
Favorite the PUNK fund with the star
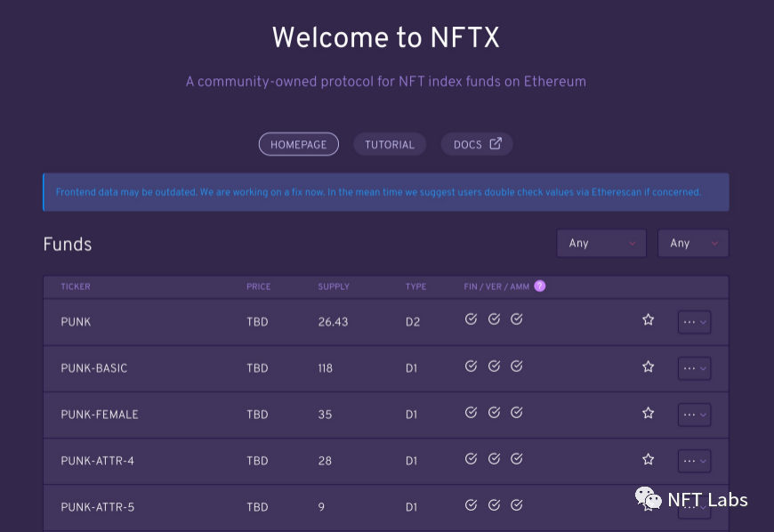(649, 319)
